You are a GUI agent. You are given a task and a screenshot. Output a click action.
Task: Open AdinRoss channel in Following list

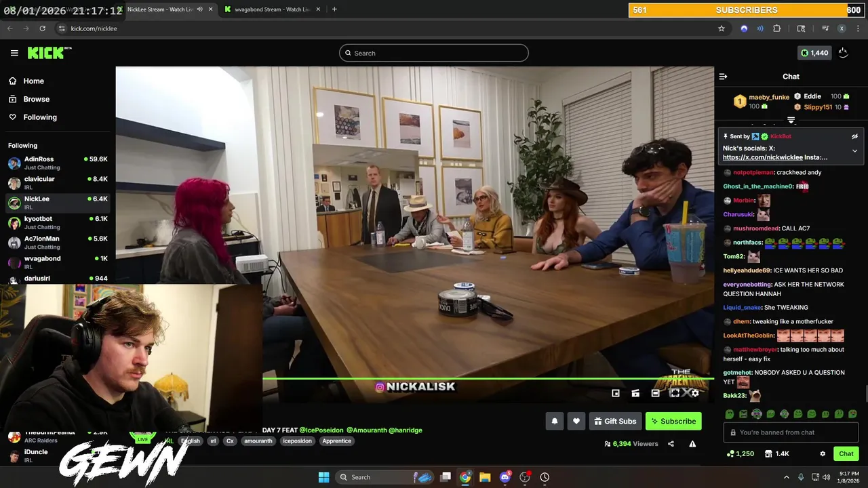click(x=58, y=163)
